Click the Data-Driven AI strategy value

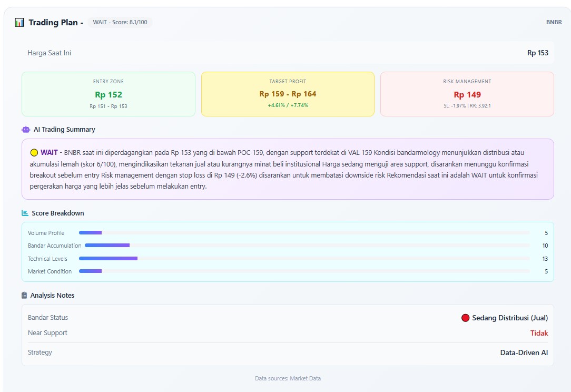[x=524, y=352]
